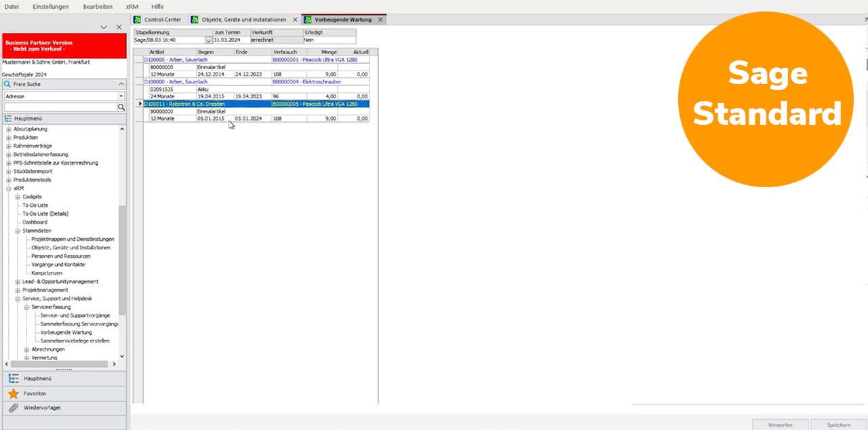Open Vorgänge und Kontakte tree item
This screenshot has height=430, width=868.
[x=58, y=265]
